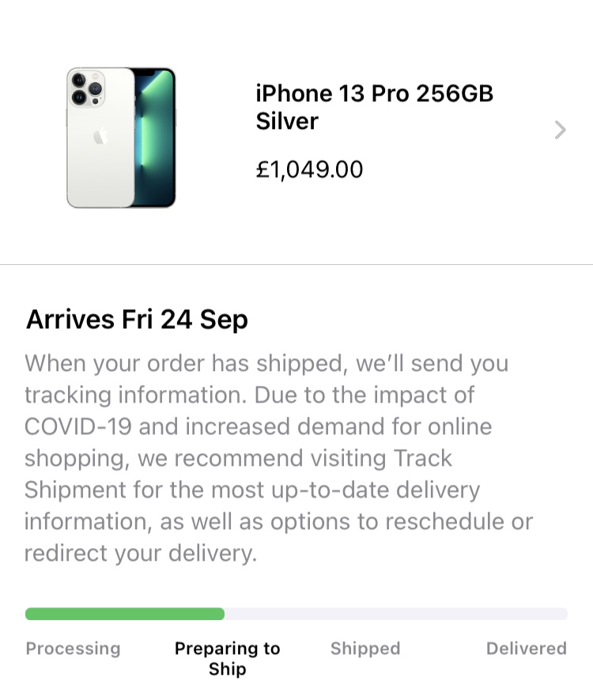The height and width of the screenshot is (700, 593).
Task: Select the Processing status label
Action: coord(74,649)
